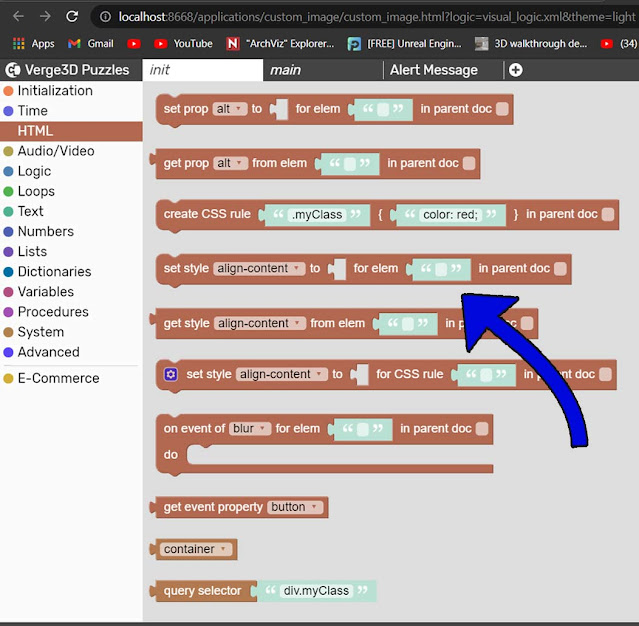Open align-content dropdown in get style block

tap(260, 323)
